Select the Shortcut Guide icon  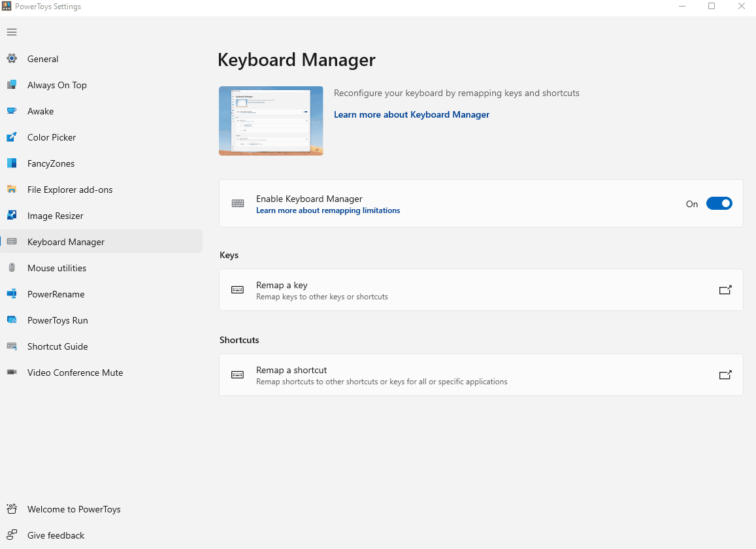12,346
